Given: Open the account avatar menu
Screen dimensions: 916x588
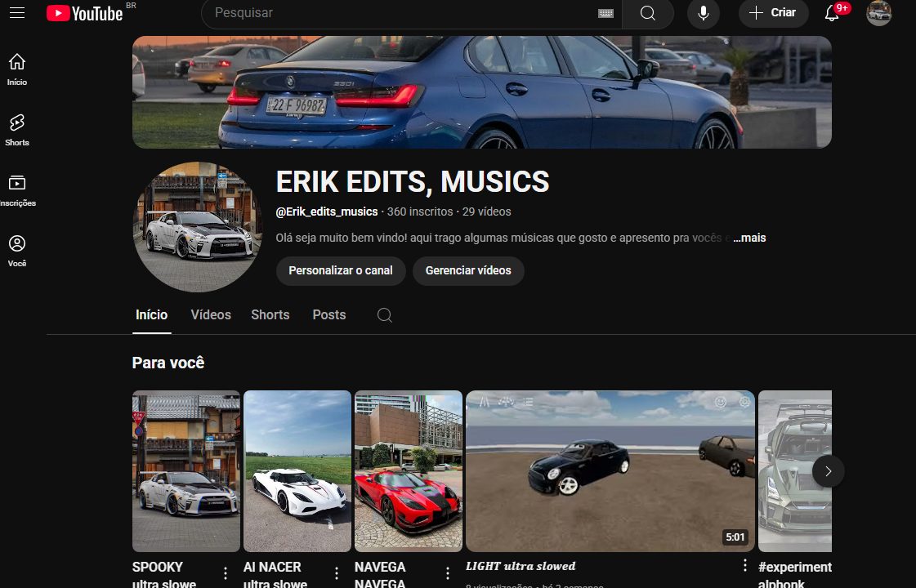Looking at the screenshot, I should tap(878, 13).
